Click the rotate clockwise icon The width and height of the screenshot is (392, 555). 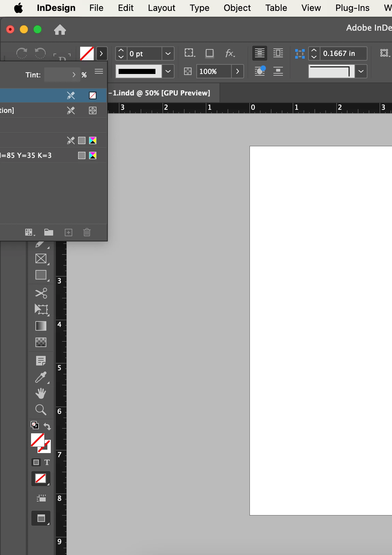click(x=21, y=53)
